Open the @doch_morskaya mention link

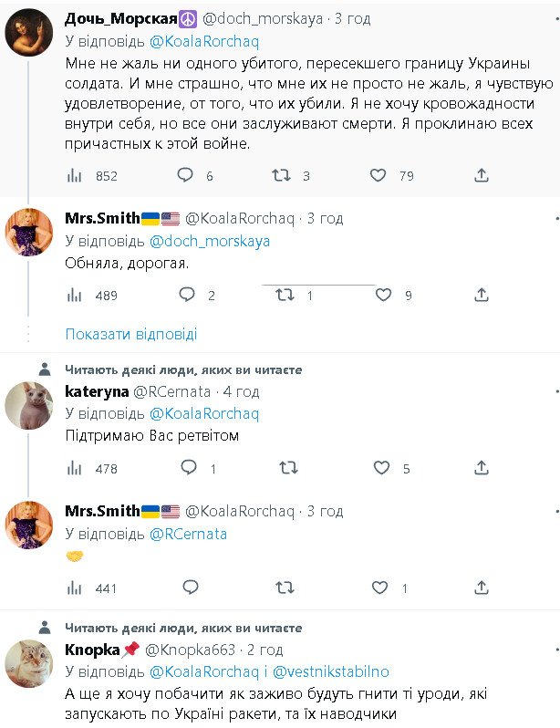pos(209,241)
